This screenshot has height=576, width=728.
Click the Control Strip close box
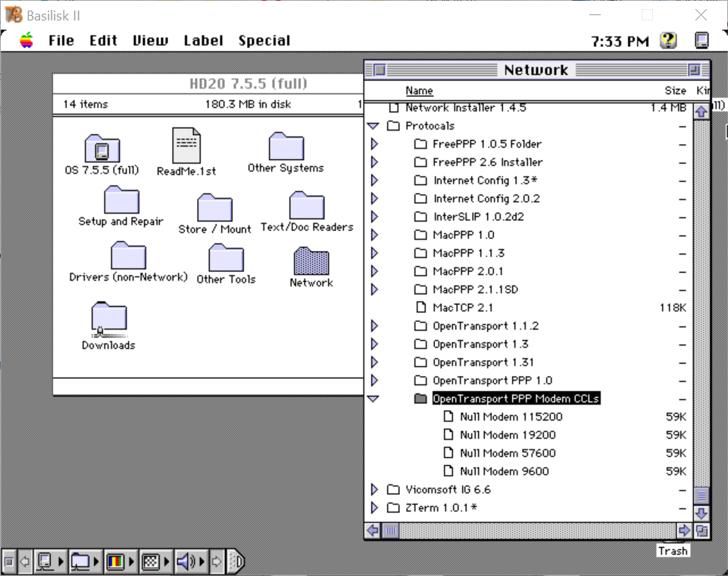(9, 562)
